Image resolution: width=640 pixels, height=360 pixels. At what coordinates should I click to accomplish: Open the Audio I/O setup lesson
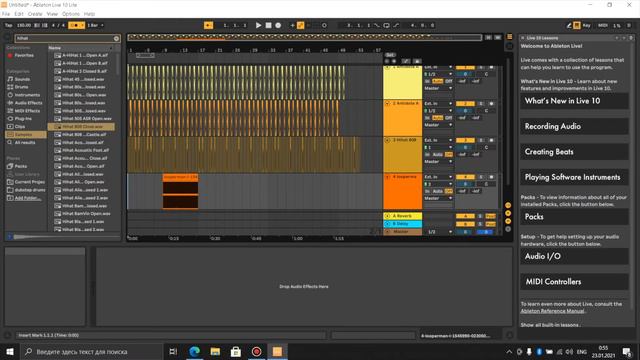point(574,256)
